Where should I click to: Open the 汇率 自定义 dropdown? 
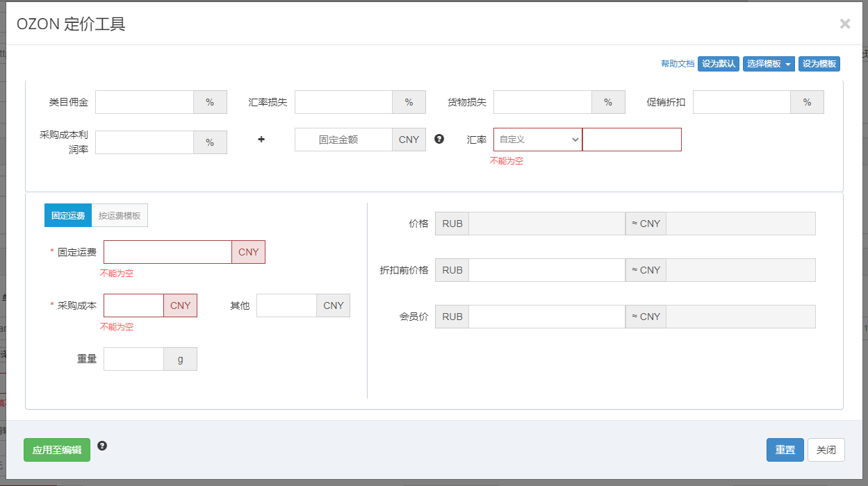tap(538, 140)
